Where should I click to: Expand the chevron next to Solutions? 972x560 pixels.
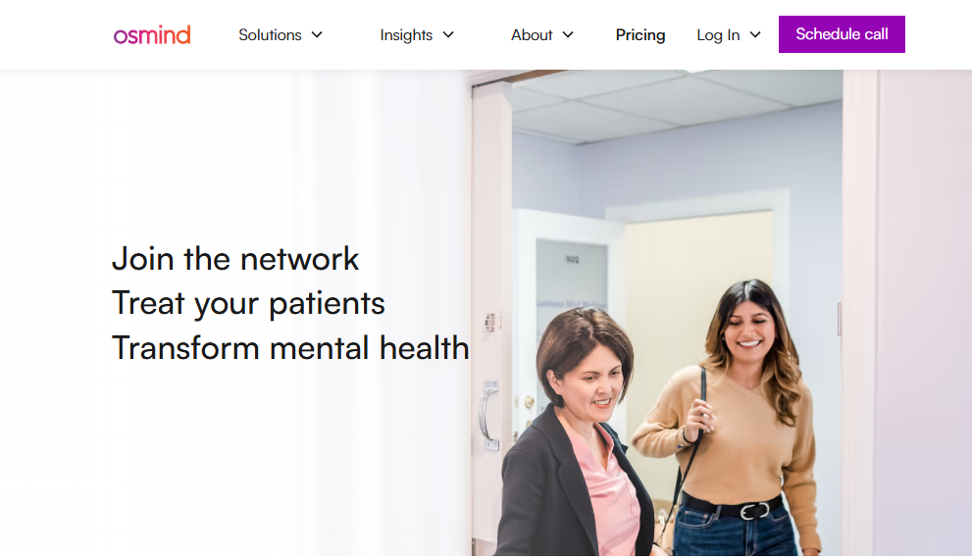[x=317, y=35]
